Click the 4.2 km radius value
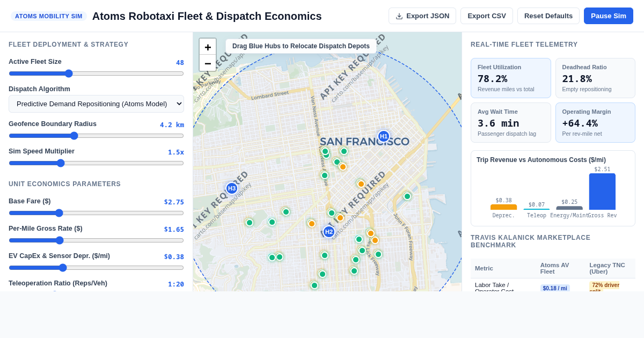The image size is (644, 338). click(x=172, y=125)
